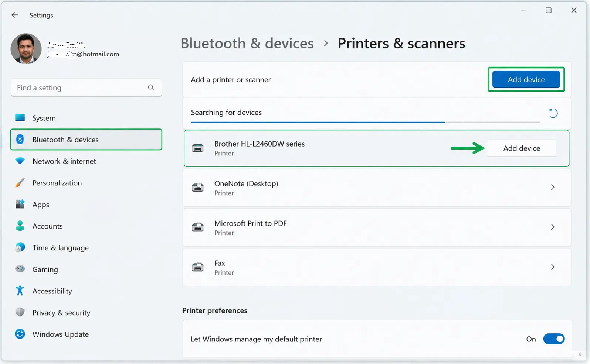Add the Brother HL-L2460DW device
590x364 pixels.
point(522,148)
